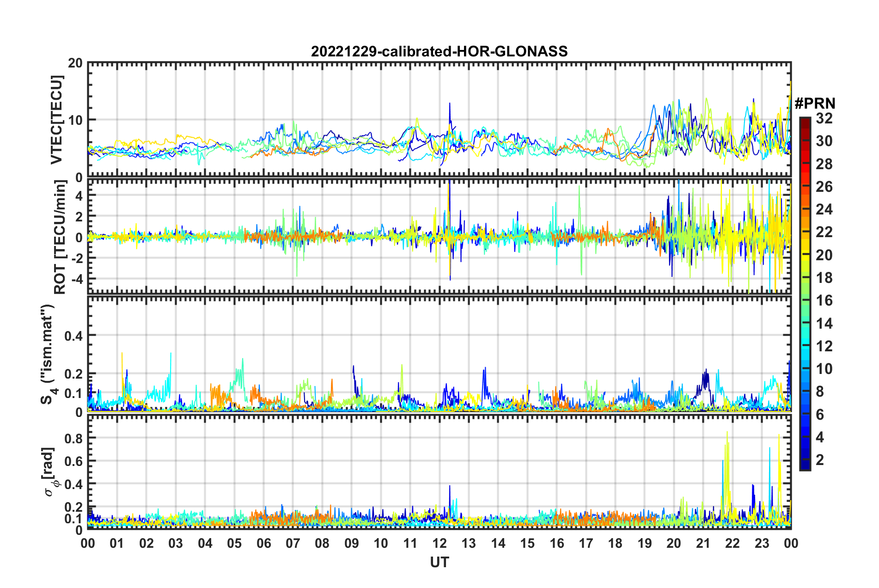Click x-axis tick label 12
Image resolution: width=879 pixels, height=588 pixels.
coord(439,543)
